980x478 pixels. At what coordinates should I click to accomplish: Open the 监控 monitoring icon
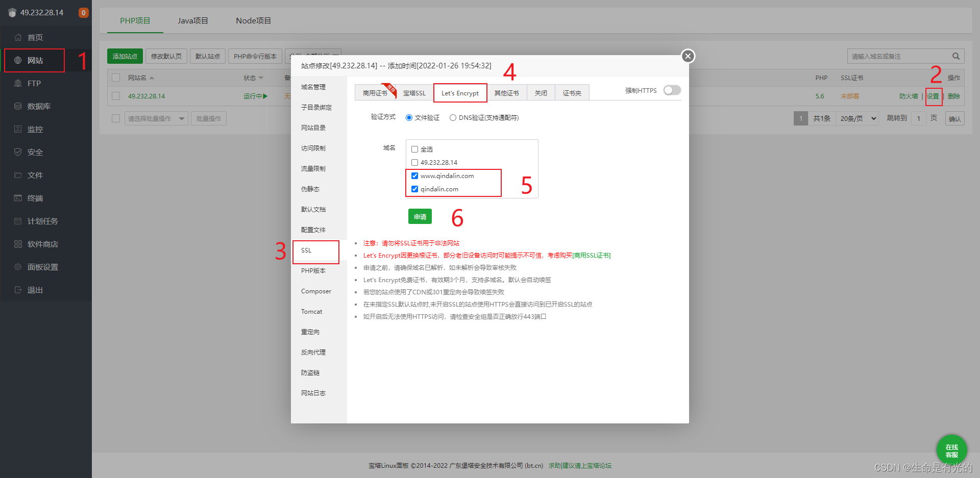(x=18, y=129)
